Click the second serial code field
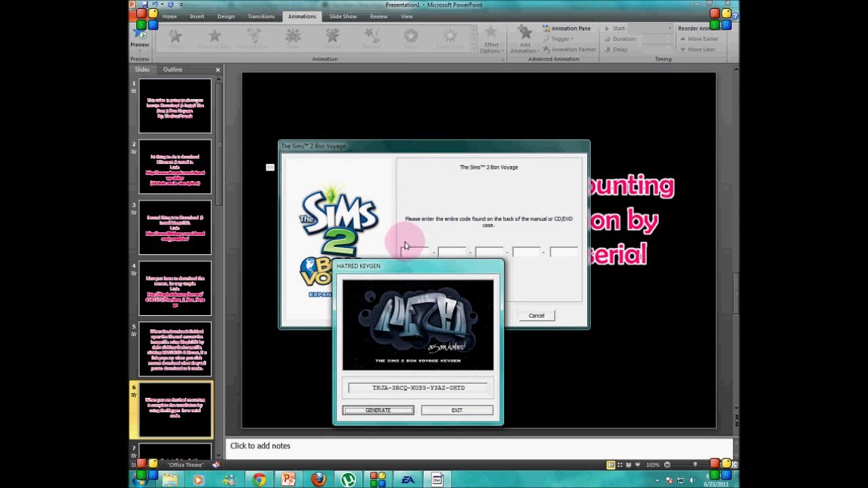Image resolution: width=868 pixels, height=488 pixels. [x=452, y=252]
